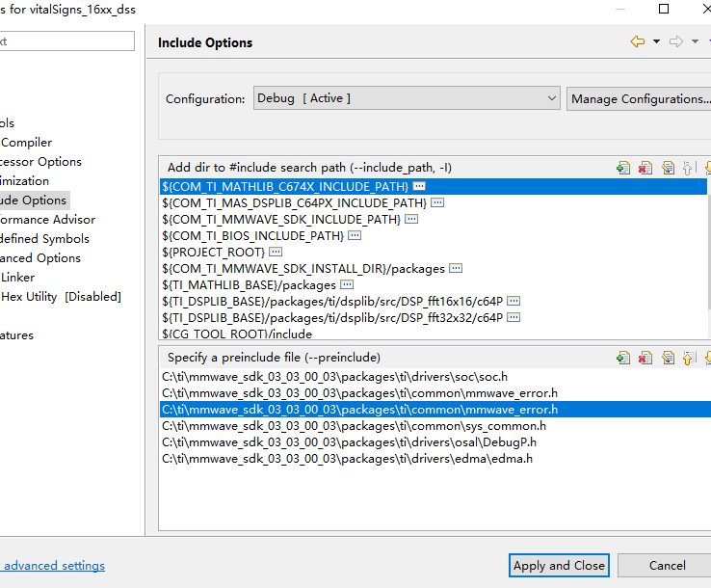
Task: Click the Manage Configurations button
Action: [639, 98]
